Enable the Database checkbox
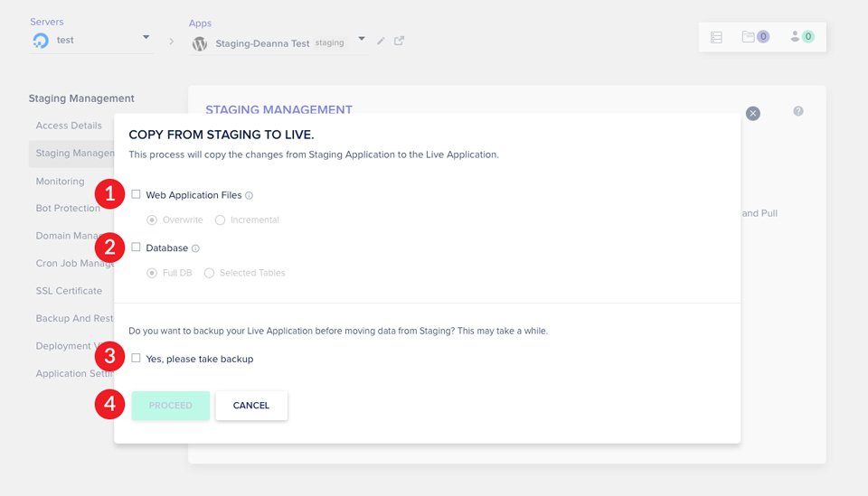Image resolution: width=868 pixels, height=496 pixels. (136, 248)
